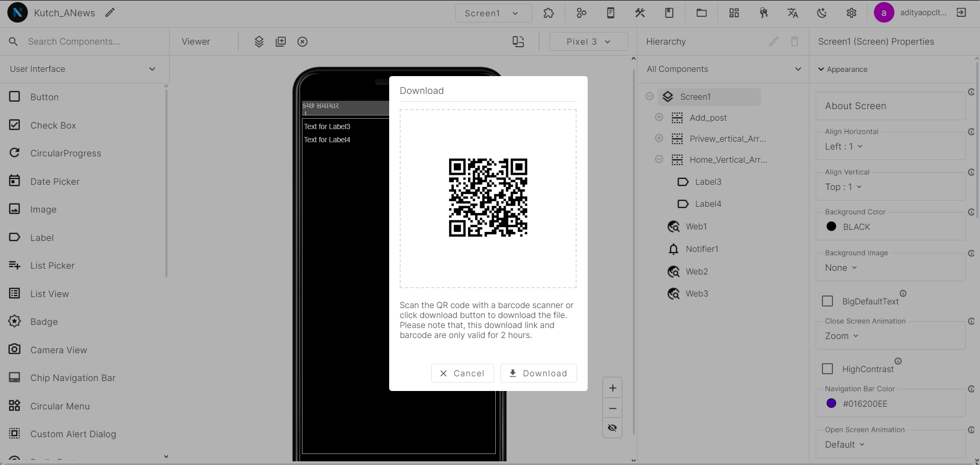Screen dimensions: 980x465
Task: Click Cancel in Download dialog
Action: (463, 373)
